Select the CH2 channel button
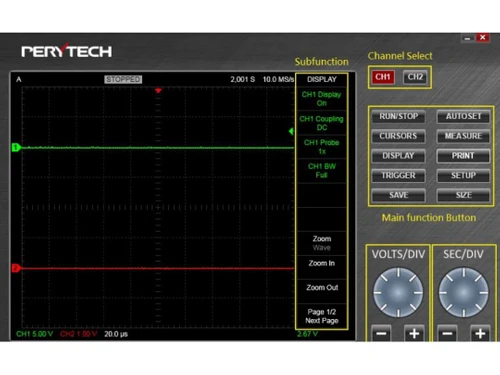This screenshot has height=375, width=500. 415,77
